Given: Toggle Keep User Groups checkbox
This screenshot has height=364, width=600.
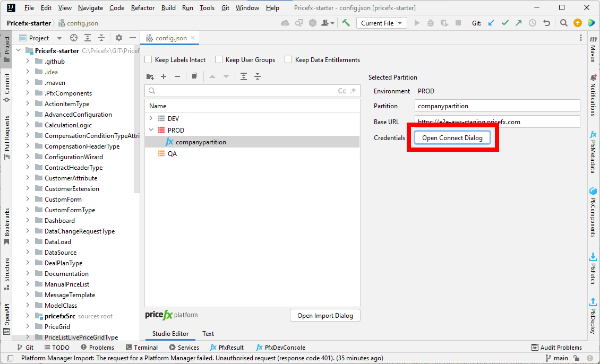Looking at the screenshot, I should tap(219, 60).
